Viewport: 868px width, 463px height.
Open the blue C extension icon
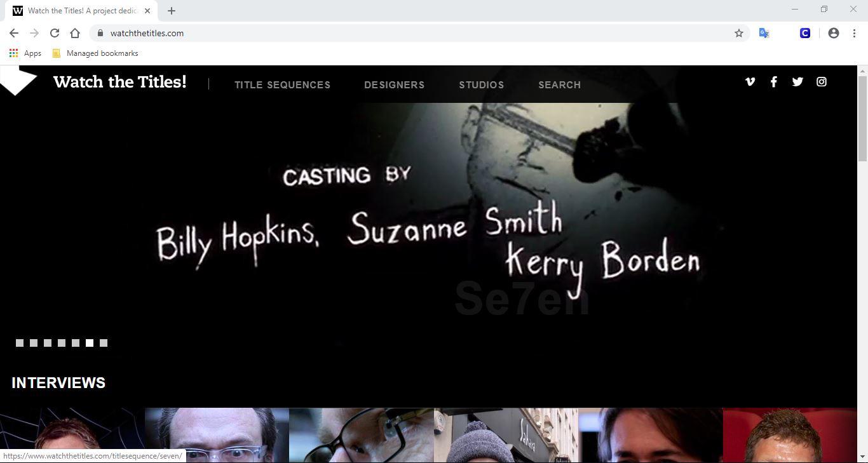(805, 33)
